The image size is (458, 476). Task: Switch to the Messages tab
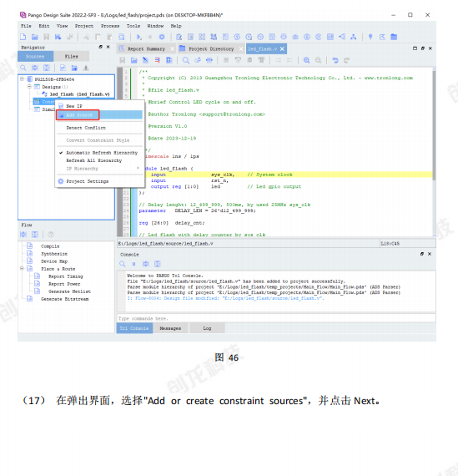(170, 328)
